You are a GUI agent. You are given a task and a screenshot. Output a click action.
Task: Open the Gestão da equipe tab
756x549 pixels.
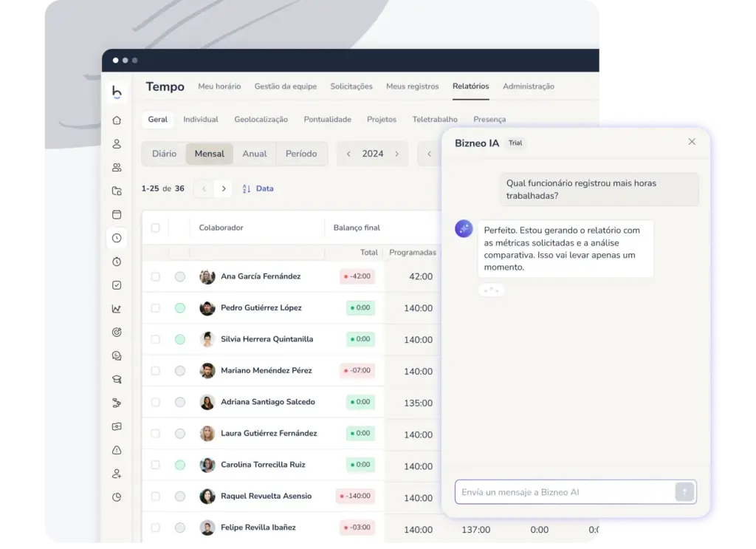[286, 86]
